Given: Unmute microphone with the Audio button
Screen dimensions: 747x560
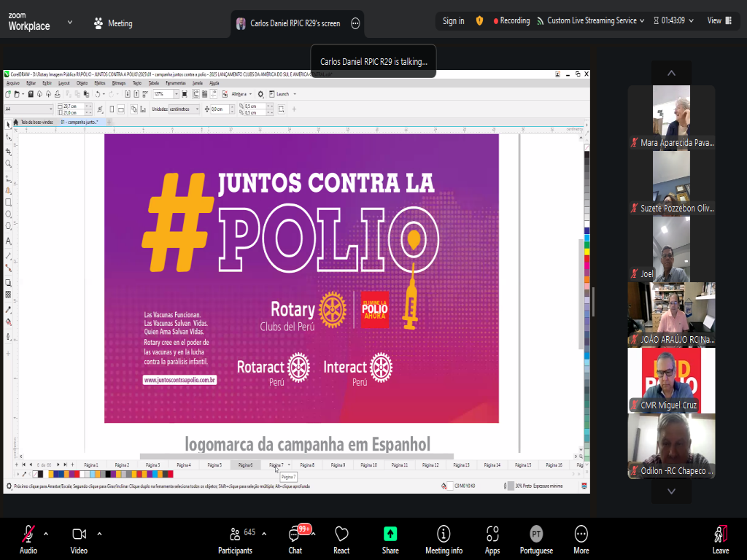Looking at the screenshot, I should pos(28,539).
